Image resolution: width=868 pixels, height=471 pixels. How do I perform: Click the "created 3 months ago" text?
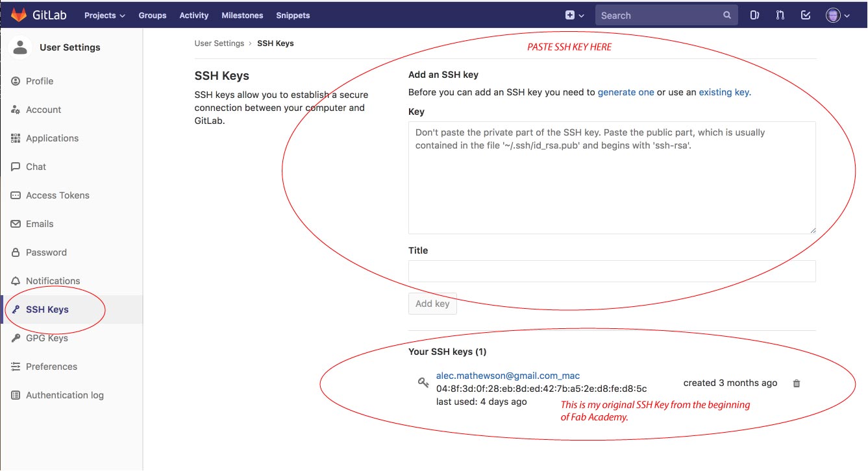coord(730,383)
